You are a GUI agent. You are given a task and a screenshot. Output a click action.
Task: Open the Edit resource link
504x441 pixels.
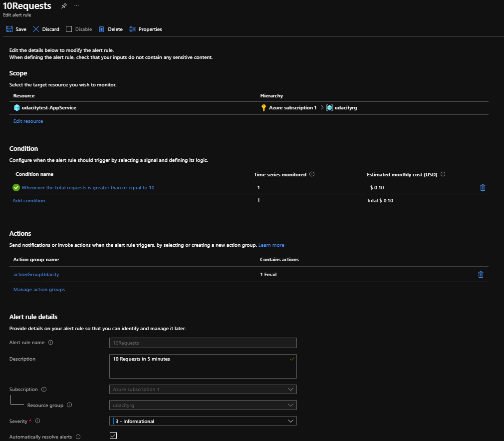point(28,121)
